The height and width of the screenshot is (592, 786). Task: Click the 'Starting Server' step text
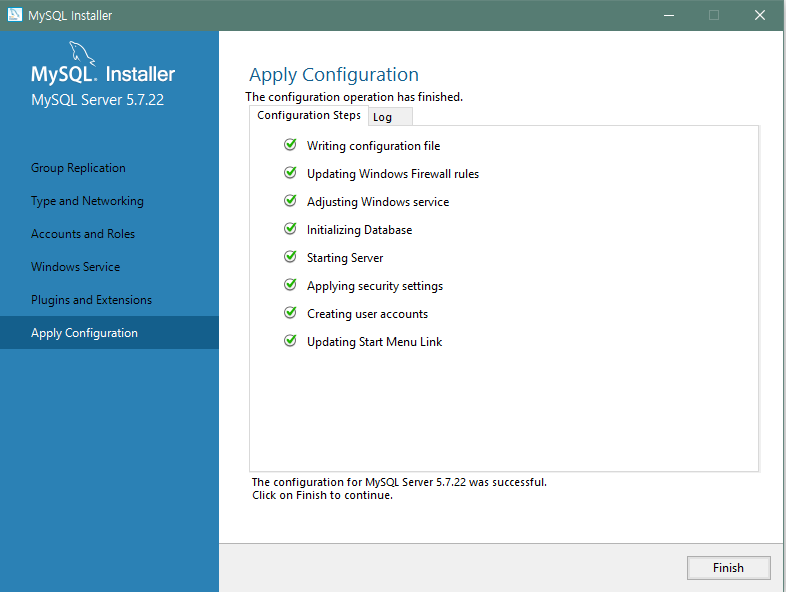click(x=345, y=258)
